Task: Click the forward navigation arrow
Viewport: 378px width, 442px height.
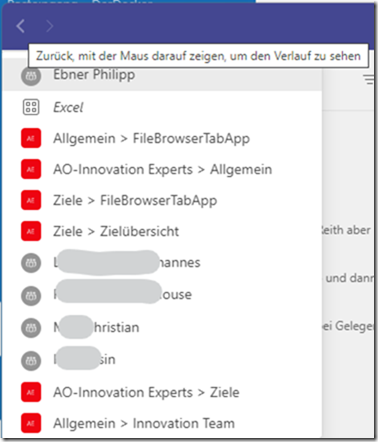Action: (50, 26)
